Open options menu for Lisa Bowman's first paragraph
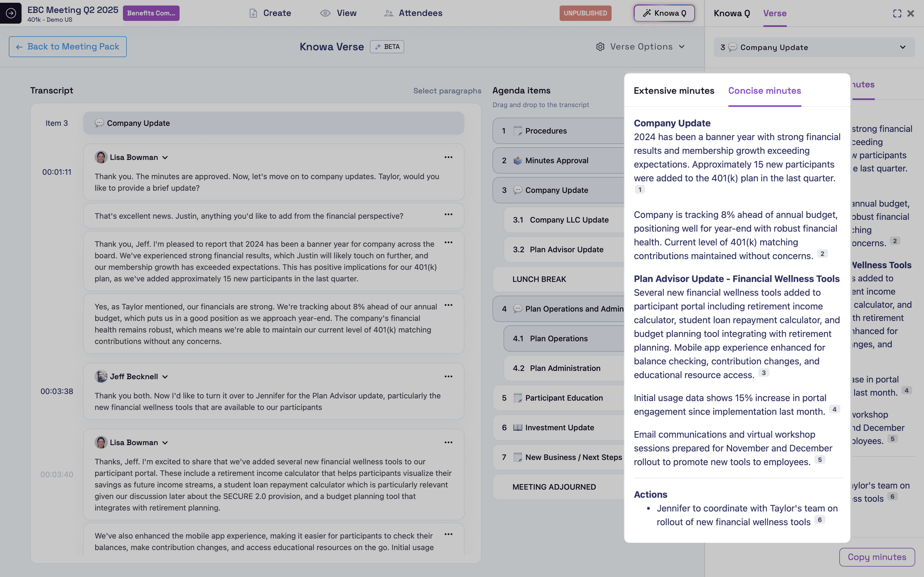924x577 pixels. (448, 157)
